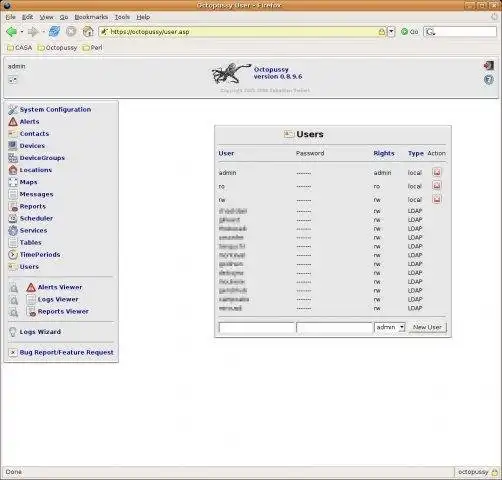Remove the local rw user via action icon

pos(437,199)
